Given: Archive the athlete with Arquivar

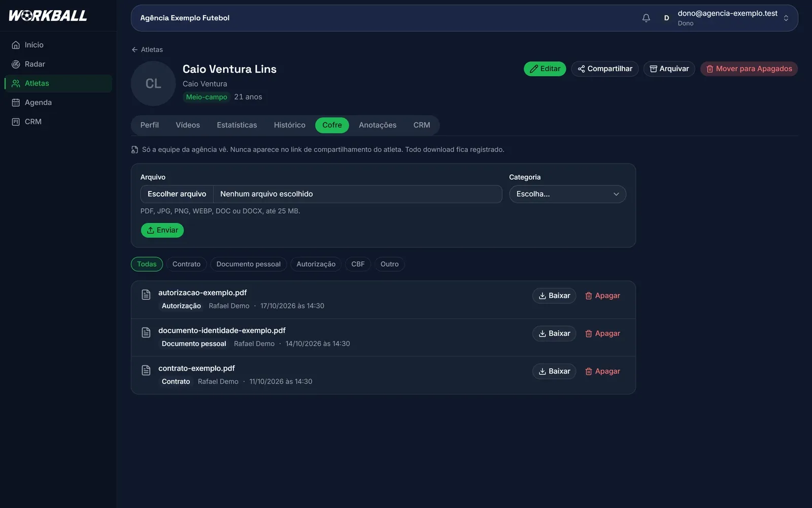Looking at the screenshot, I should (x=669, y=69).
